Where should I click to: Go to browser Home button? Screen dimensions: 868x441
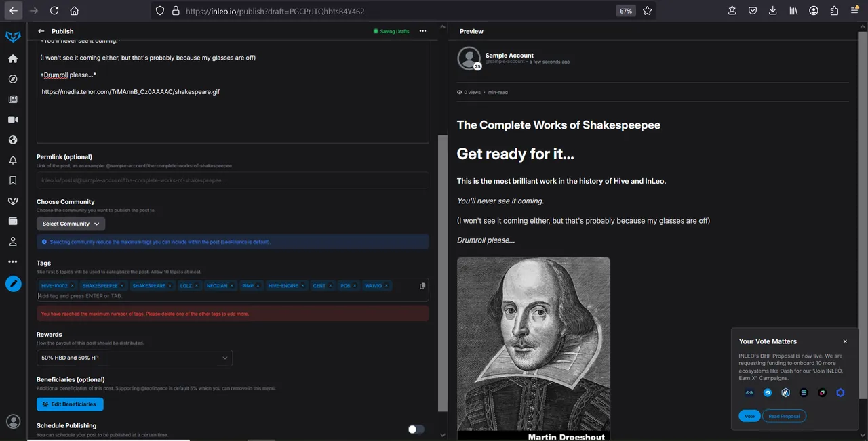pyautogui.click(x=74, y=11)
